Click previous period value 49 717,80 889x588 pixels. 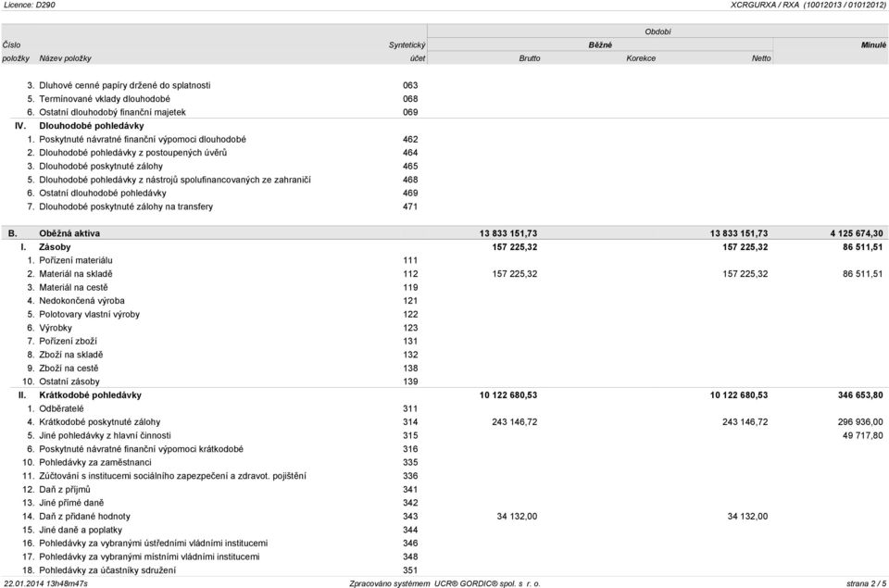click(x=862, y=435)
